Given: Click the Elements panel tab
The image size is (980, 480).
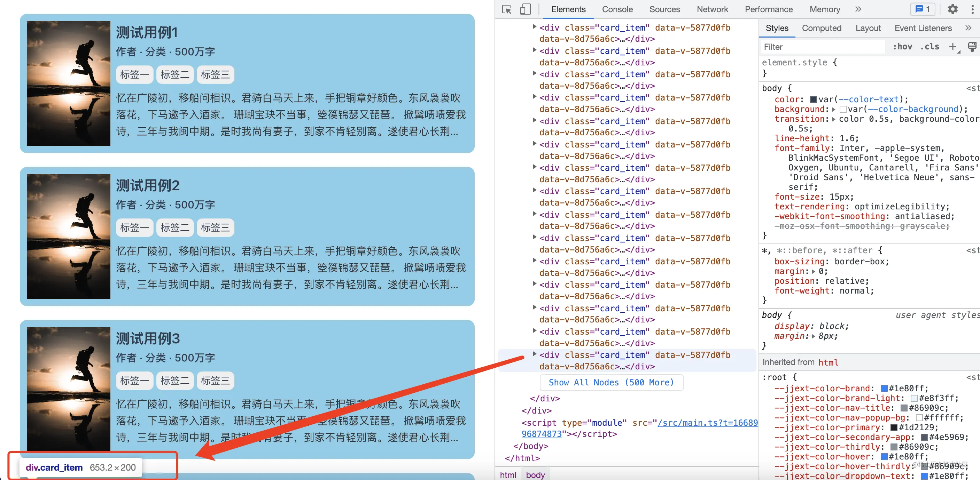Looking at the screenshot, I should coord(568,9).
